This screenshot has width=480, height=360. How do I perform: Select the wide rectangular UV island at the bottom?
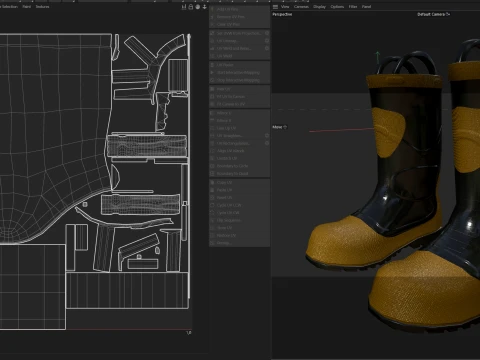[127, 290]
